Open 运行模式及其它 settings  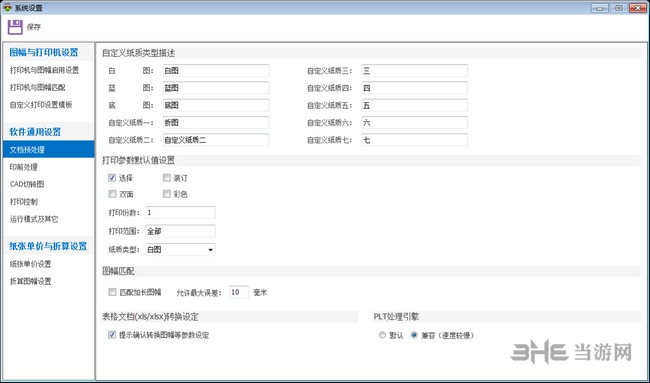pyautogui.click(x=34, y=219)
